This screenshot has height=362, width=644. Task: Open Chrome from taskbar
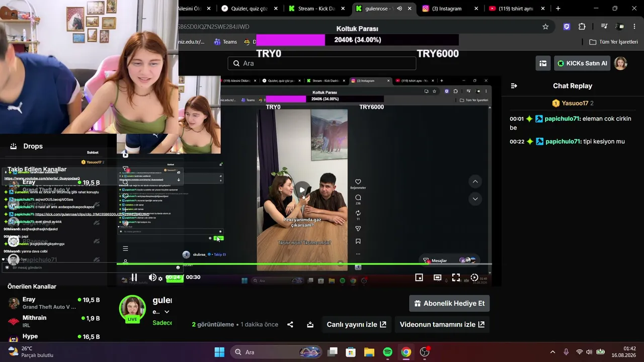click(406, 352)
